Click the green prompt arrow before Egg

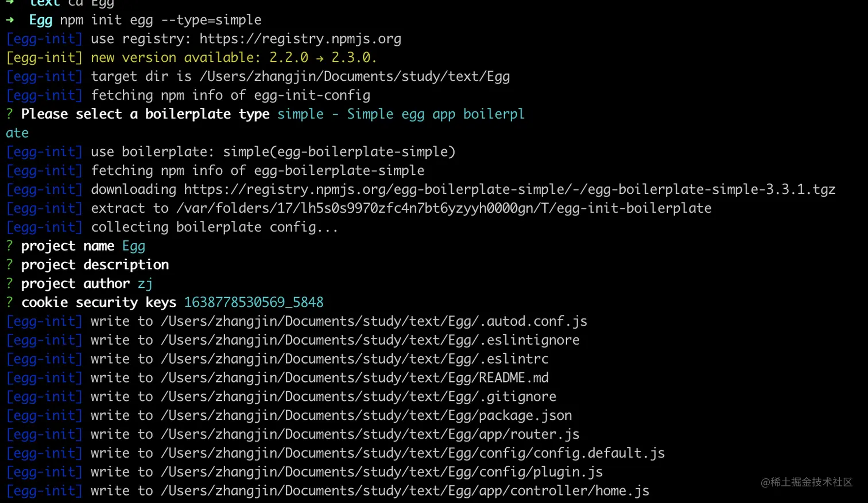click(10, 20)
